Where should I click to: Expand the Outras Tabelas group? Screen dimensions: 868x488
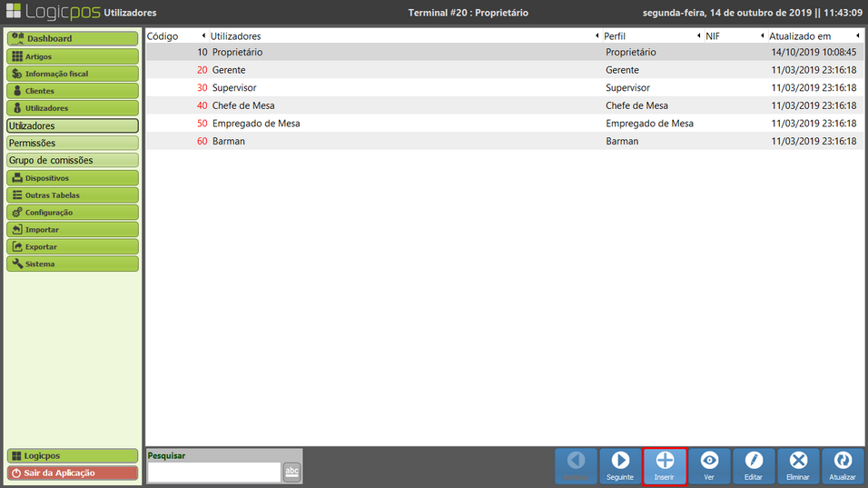[x=73, y=195]
